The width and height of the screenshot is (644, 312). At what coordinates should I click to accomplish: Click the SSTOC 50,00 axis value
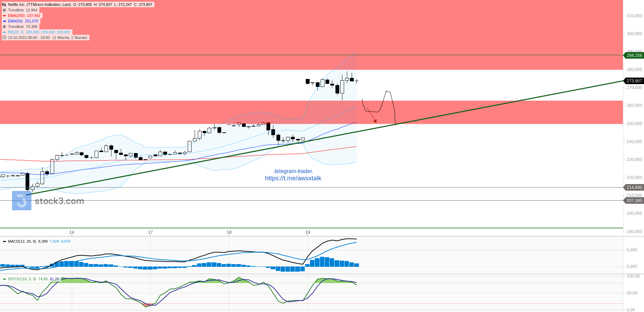tap(632, 293)
